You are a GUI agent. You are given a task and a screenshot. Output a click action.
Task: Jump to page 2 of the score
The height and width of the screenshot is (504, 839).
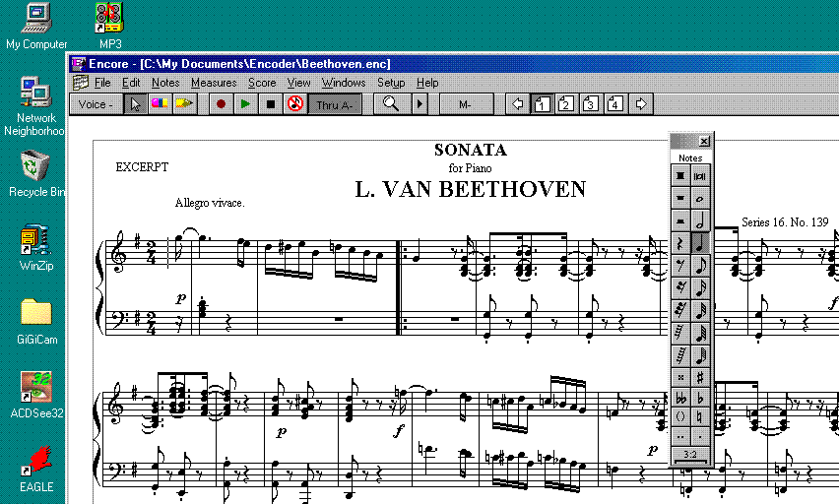(566, 103)
